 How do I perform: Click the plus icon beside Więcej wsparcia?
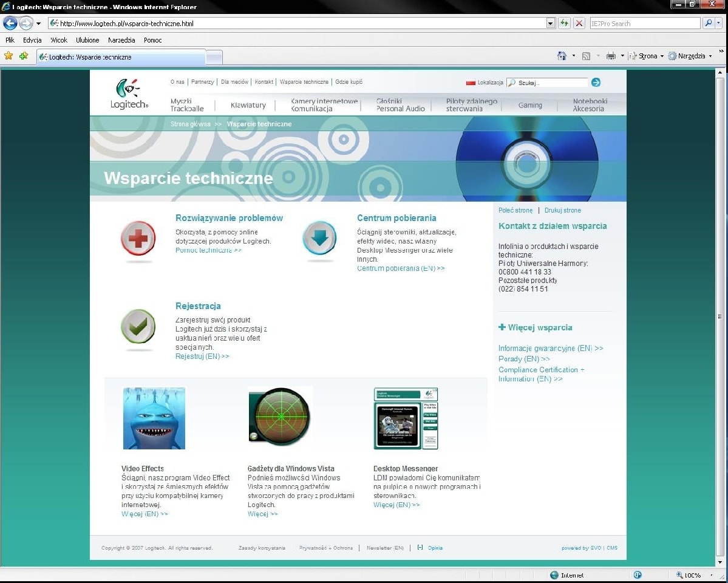502,327
